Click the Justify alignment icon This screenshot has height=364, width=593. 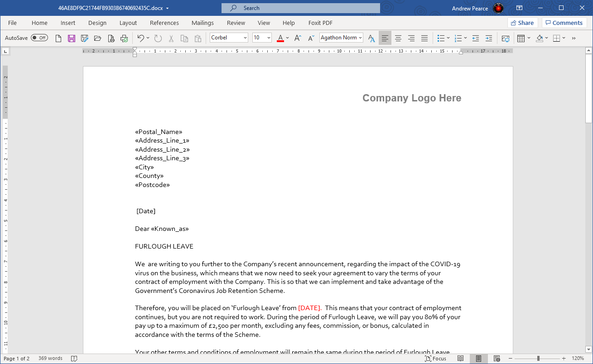(x=424, y=38)
